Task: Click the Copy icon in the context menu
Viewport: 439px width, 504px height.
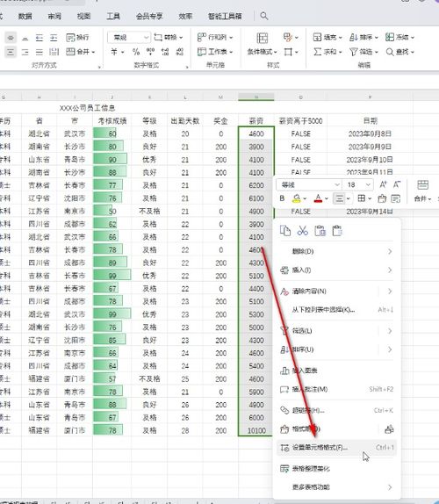Action: click(x=285, y=231)
